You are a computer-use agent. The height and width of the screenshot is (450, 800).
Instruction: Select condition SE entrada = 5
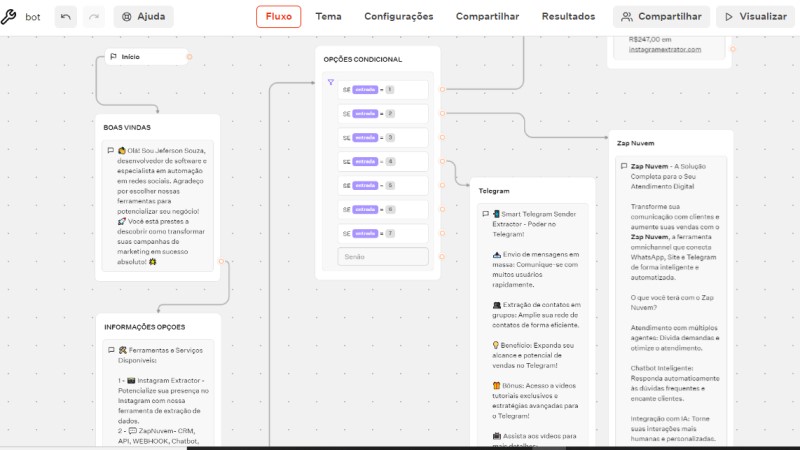click(383, 186)
